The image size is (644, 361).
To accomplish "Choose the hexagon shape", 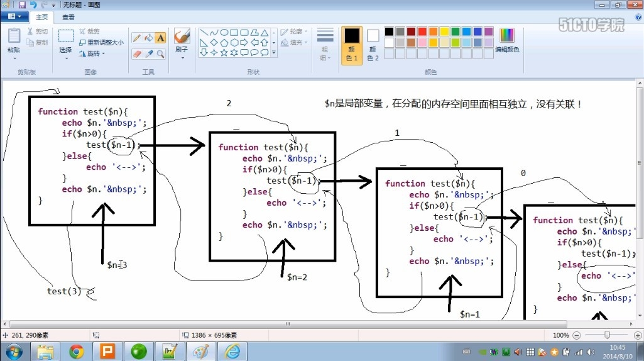I will tap(234, 42).
